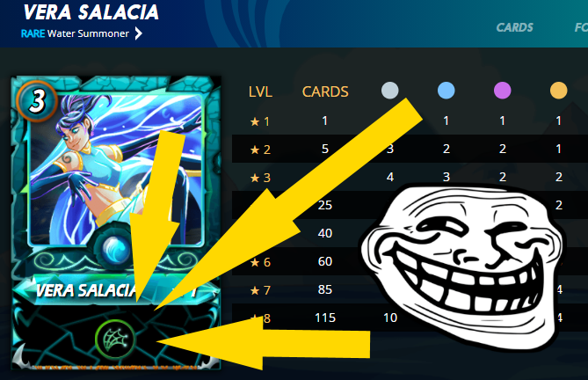Click the level 6 star icon

coord(255,262)
